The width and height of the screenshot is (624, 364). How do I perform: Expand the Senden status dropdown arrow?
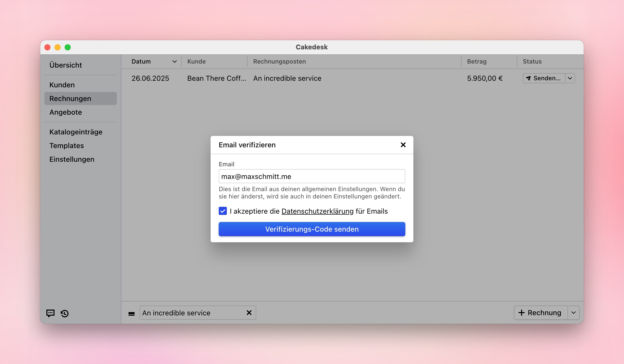click(x=570, y=78)
